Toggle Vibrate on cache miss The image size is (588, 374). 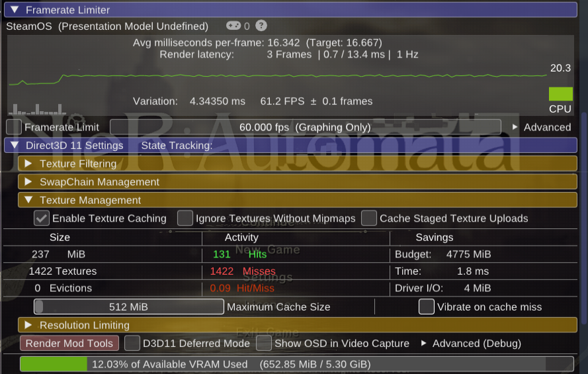pos(427,306)
